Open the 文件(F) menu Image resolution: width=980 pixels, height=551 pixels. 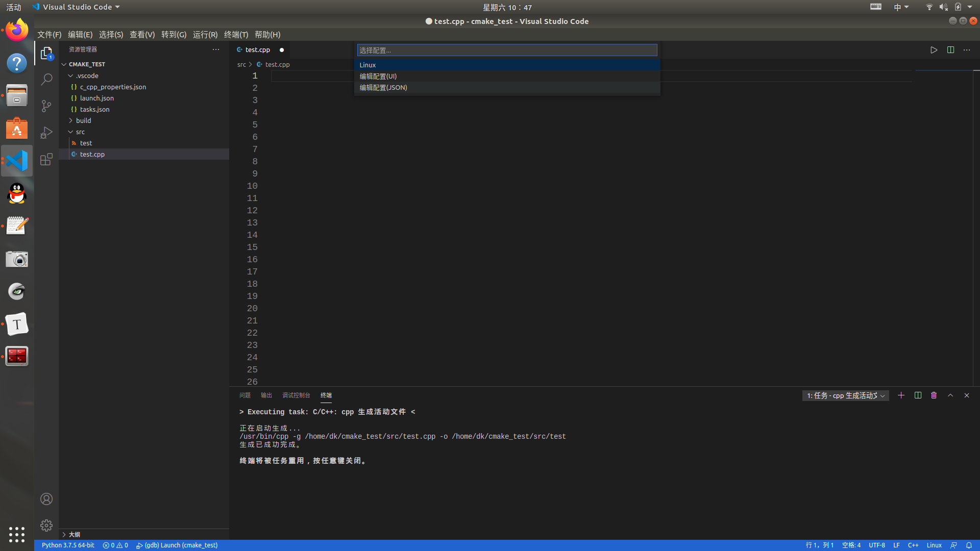point(49,35)
